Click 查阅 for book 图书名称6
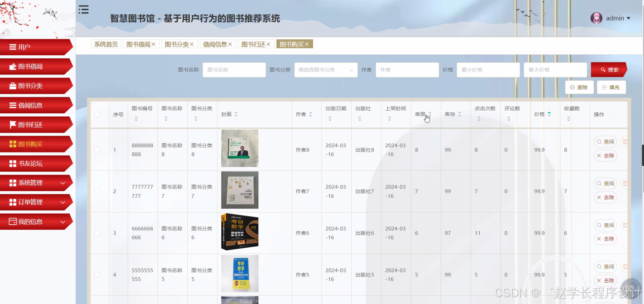 click(x=606, y=225)
